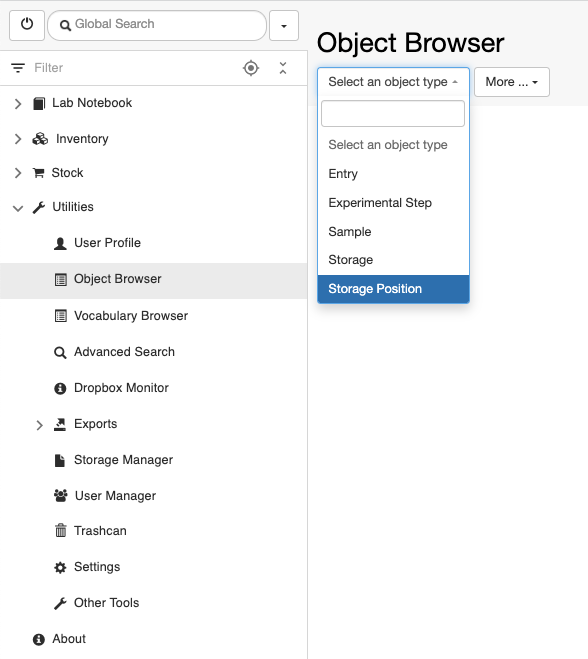Click the power logout icon button
The image size is (588, 659).
[27, 25]
